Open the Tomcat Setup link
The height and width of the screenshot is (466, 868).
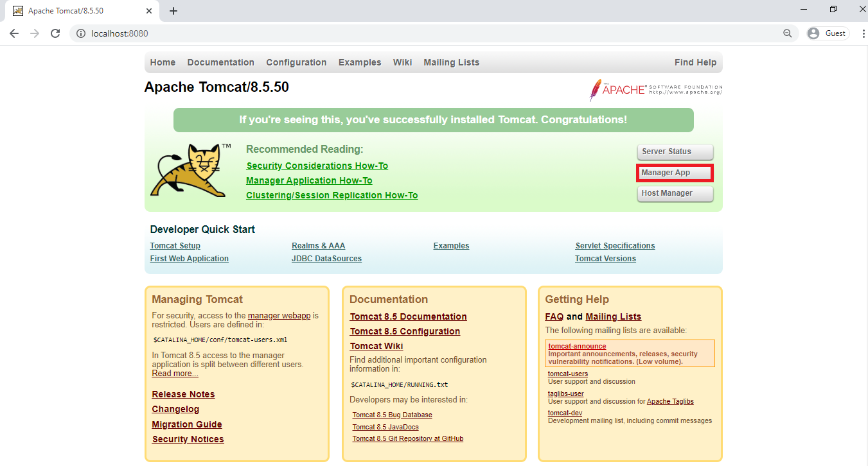pyautogui.click(x=175, y=246)
